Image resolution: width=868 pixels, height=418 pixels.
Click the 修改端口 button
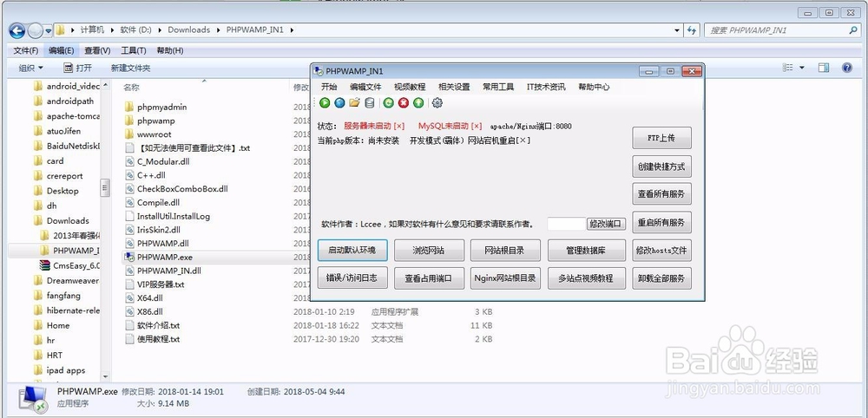[607, 224]
